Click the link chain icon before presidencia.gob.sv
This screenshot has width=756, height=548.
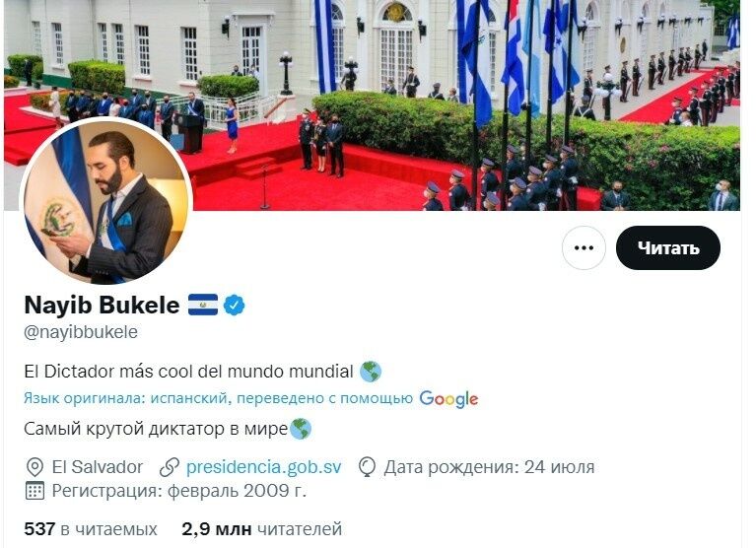(170, 467)
